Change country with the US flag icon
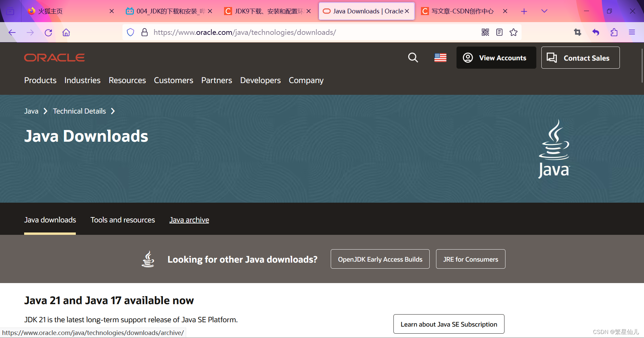This screenshot has height=338, width=644. tap(440, 58)
